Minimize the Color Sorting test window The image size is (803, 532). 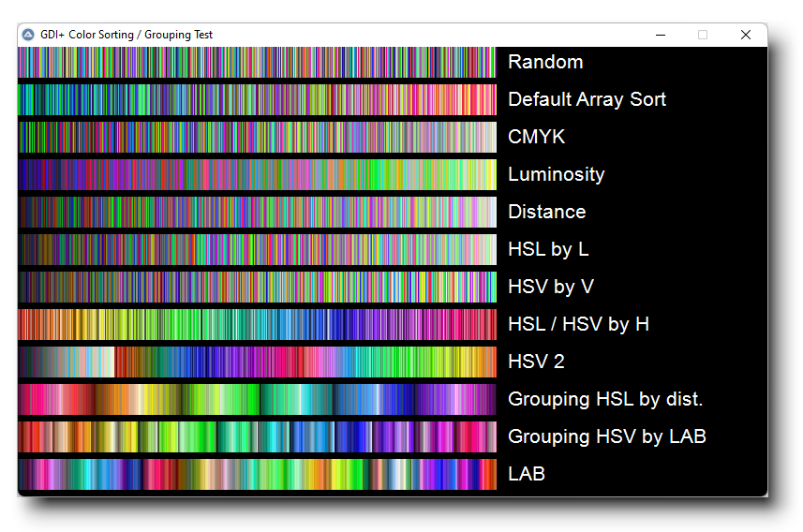coord(661,35)
